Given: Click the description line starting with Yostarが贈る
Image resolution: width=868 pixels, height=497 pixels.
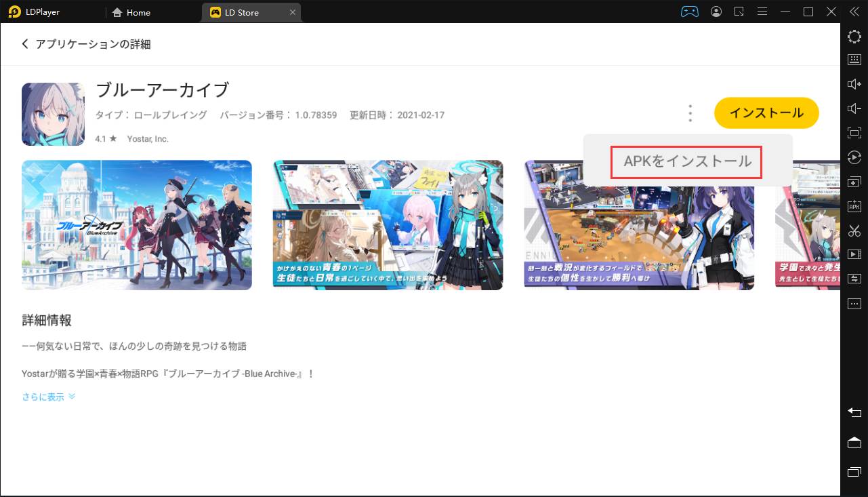Looking at the screenshot, I should pos(168,374).
